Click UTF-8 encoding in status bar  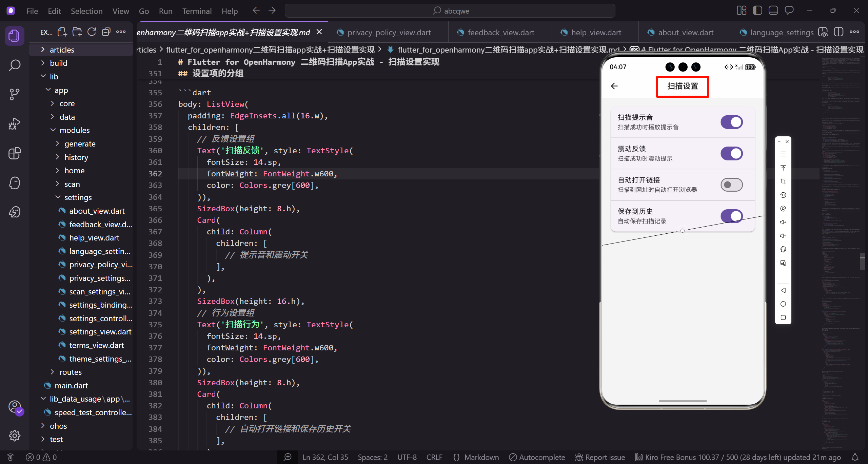407,457
